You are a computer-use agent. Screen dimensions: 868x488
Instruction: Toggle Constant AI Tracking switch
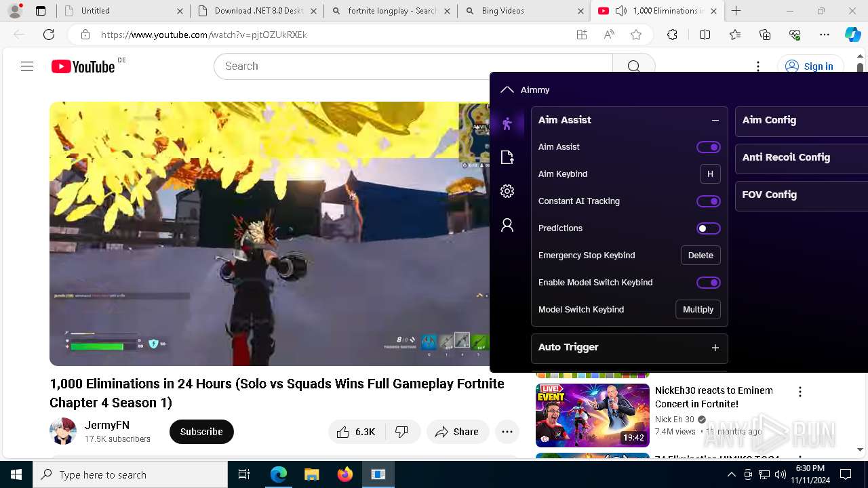pyautogui.click(x=708, y=201)
